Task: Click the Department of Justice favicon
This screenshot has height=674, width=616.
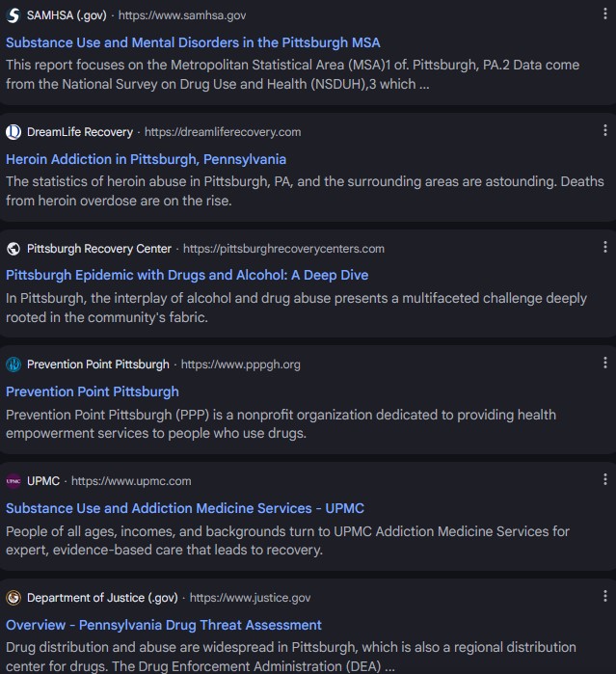Action: [x=13, y=598]
